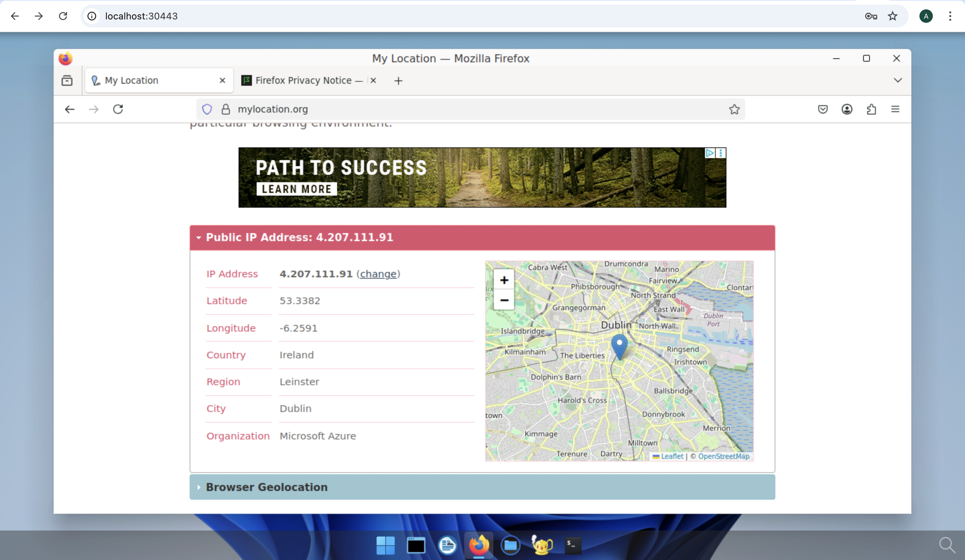Image resolution: width=965 pixels, height=560 pixels.
Task: Open Firefox hamburger application menu
Action: point(895,110)
